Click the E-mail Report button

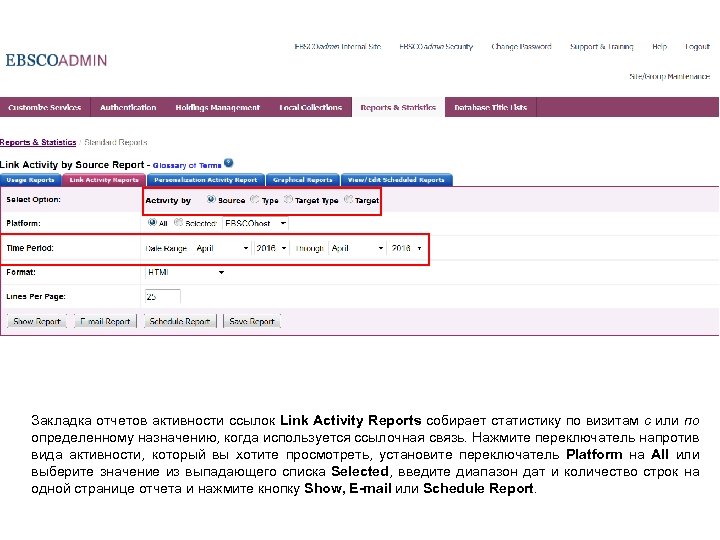tap(105, 321)
